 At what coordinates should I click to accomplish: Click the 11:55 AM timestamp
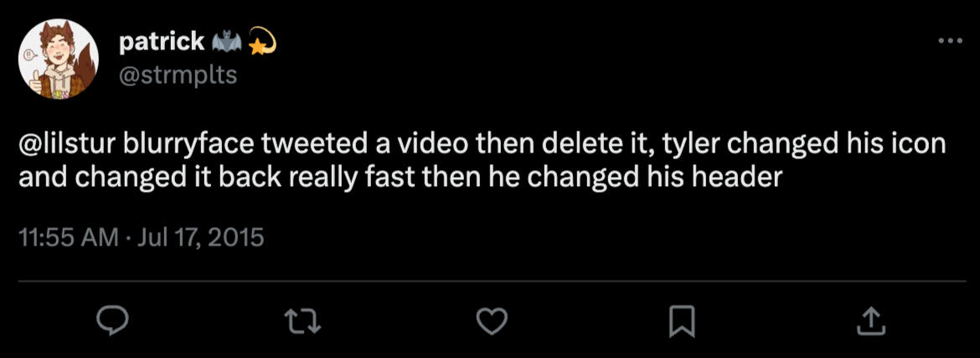pos(68,237)
